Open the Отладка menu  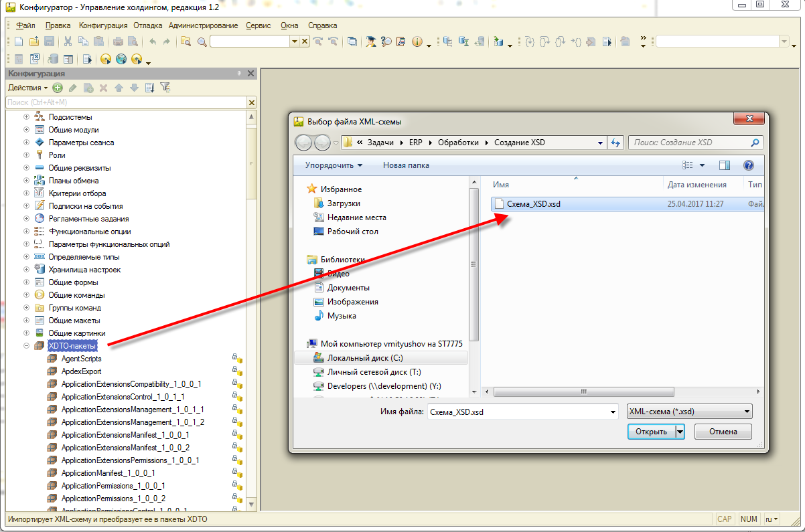148,25
